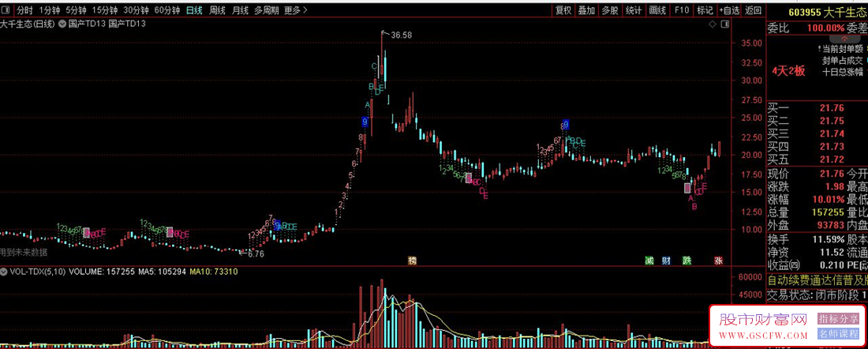The image size is (868, 349).
Task: Click the 叠加 overlay button
Action: point(586,10)
